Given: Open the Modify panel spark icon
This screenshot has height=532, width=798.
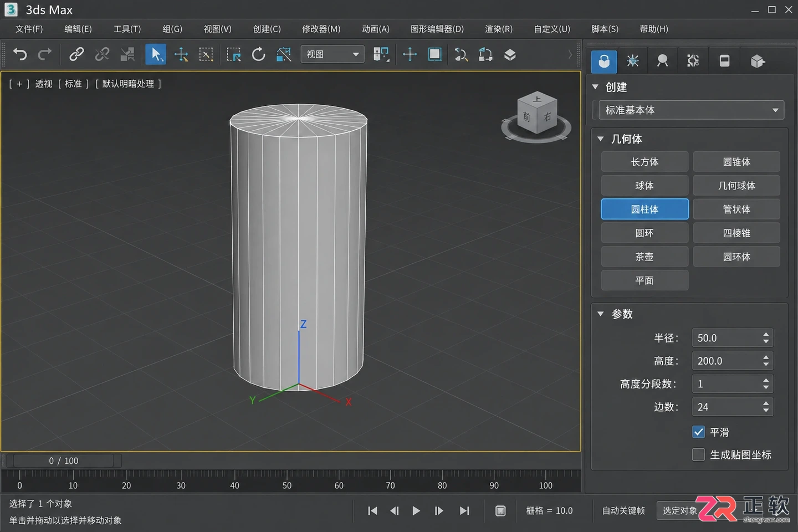Looking at the screenshot, I should [x=633, y=61].
